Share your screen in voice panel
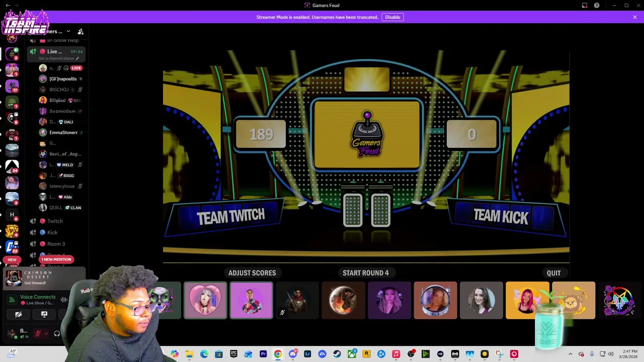Viewport: 644px width, 362px height. 44,314
